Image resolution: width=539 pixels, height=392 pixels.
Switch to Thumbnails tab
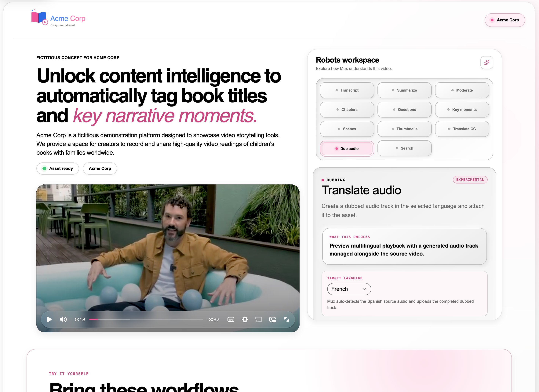(x=404, y=129)
